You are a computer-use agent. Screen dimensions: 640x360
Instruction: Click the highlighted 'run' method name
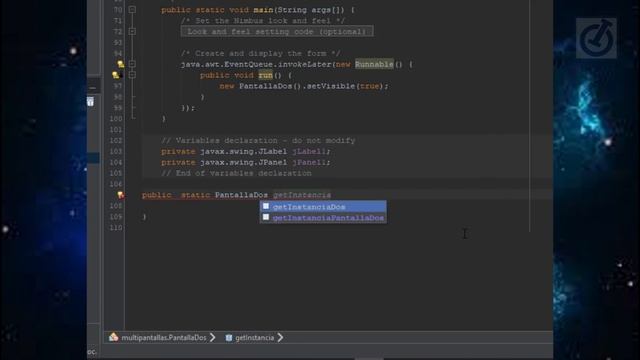click(265, 75)
